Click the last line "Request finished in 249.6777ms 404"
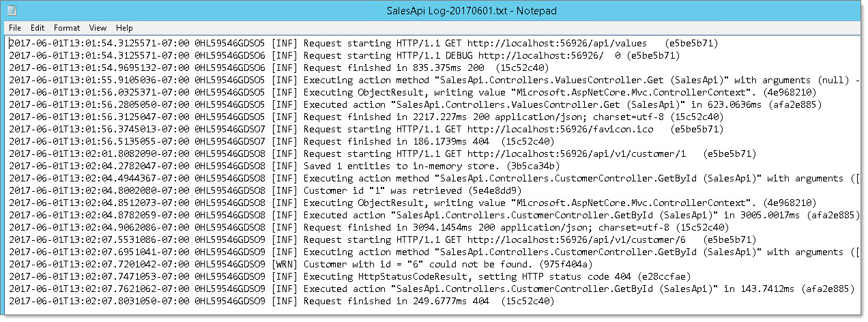868x322 pixels. [281, 301]
